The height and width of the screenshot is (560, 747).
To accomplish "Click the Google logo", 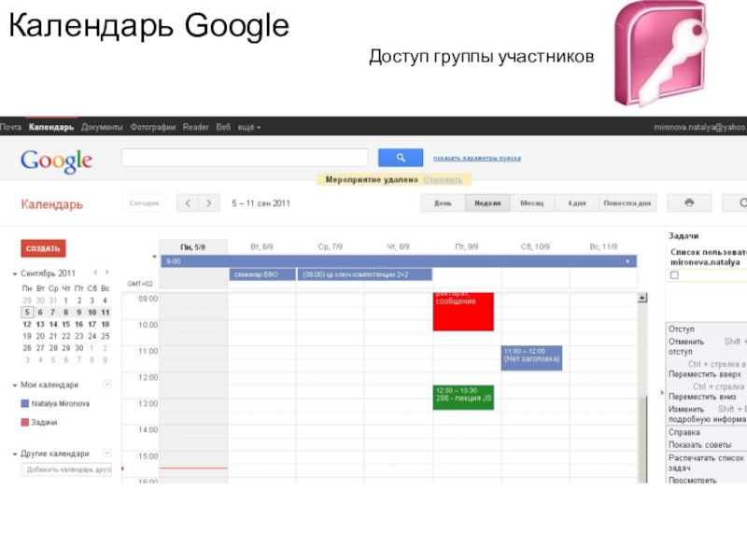I will [56, 161].
